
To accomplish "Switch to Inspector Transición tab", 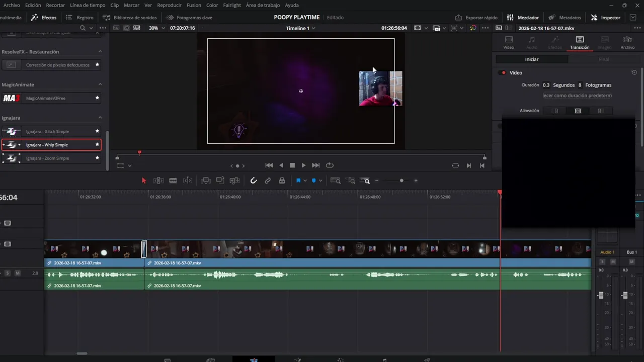I will [580, 43].
